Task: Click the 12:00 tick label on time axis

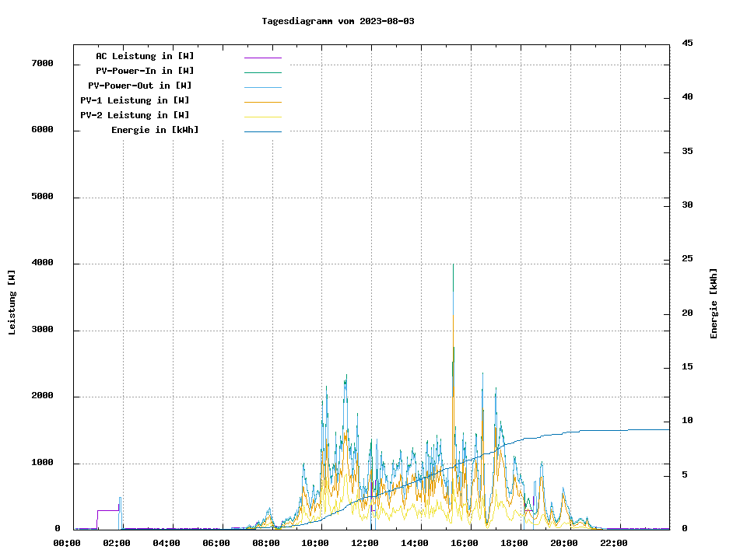Action: pos(365,543)
